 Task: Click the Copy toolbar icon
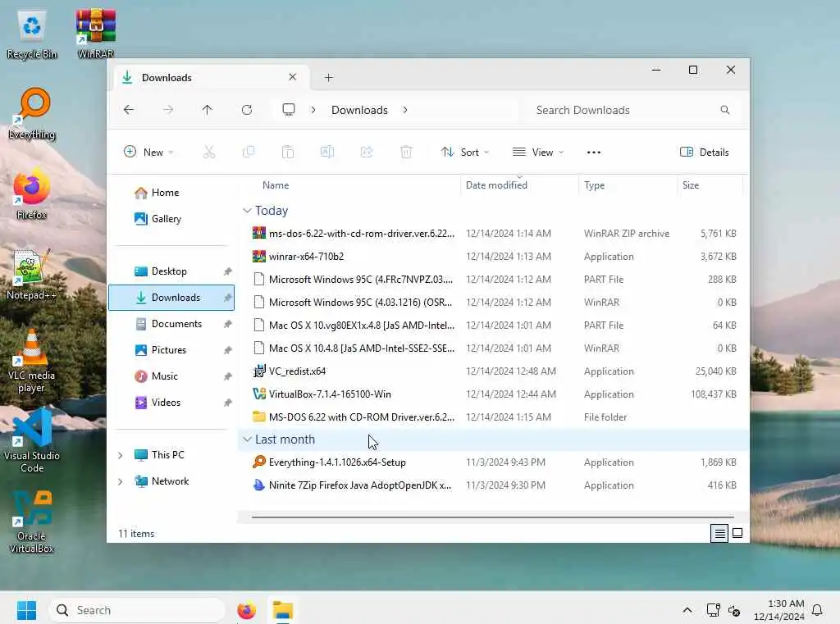tap(249, 153)
